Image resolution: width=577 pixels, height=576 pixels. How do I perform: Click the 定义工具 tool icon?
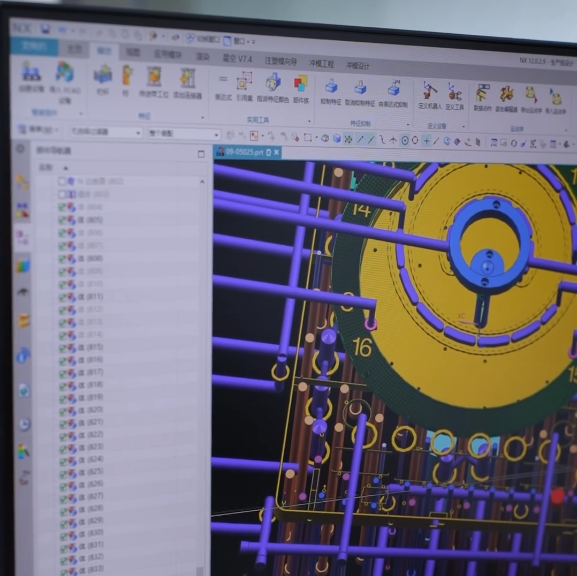click(x=454, y=92)
